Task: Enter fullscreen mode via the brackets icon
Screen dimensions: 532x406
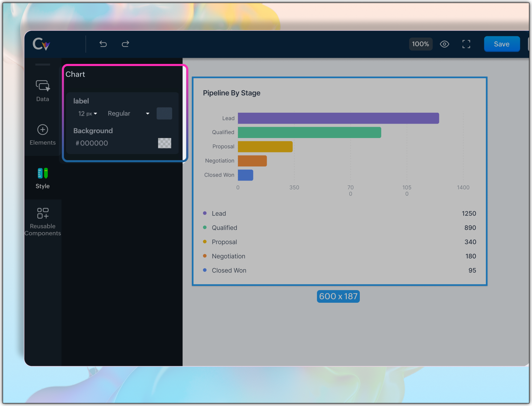Action: point(466,44)
